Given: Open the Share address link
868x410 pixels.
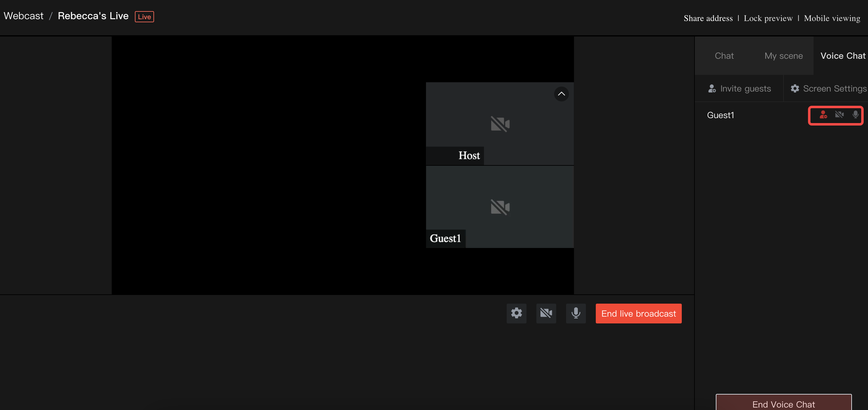Looking at the screenshot, I should pyautogui.click(x=708, y=18).
